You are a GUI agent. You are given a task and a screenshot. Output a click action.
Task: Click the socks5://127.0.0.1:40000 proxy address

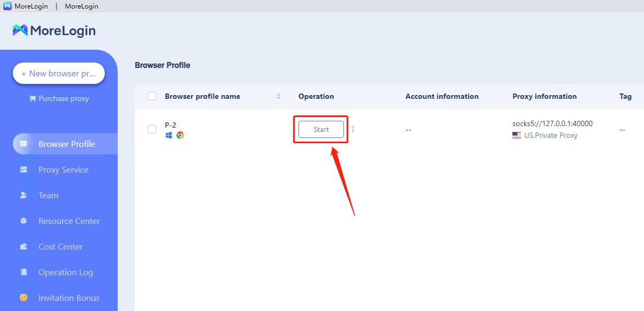[x=553, y=123]
